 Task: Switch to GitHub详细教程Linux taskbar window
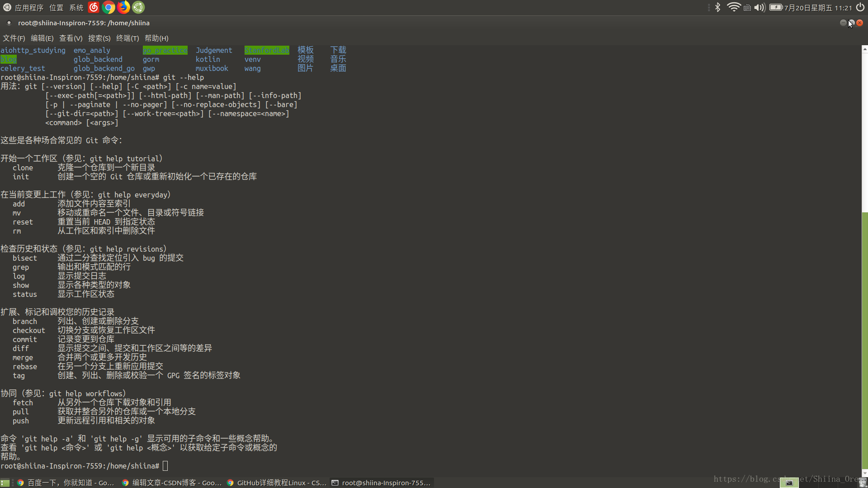point(277,483)
